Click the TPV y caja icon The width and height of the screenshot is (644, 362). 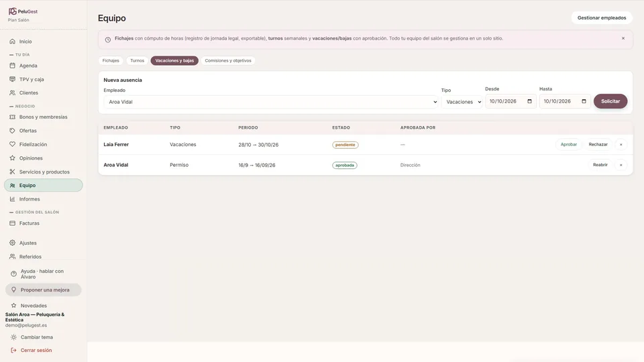[x=12, y=79]
